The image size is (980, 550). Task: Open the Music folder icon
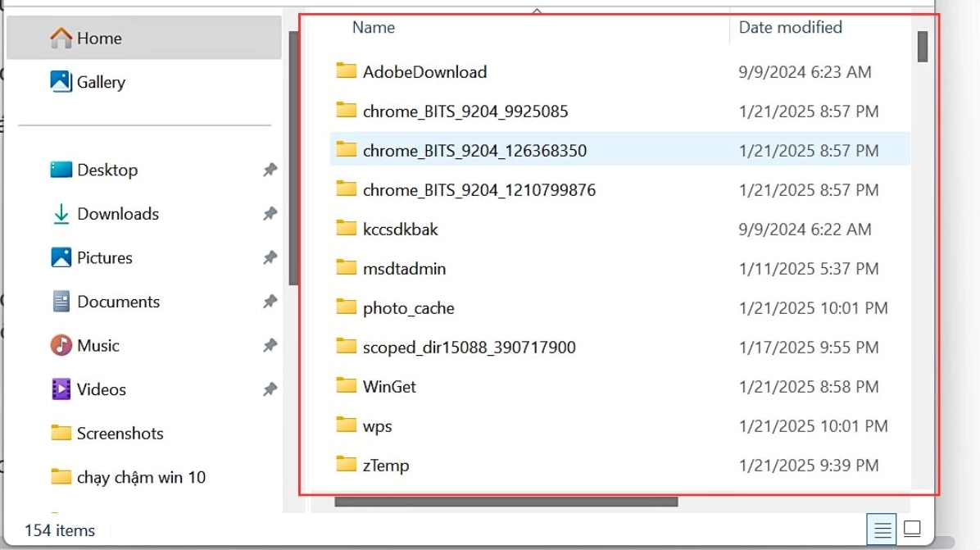tap(61, 346)
